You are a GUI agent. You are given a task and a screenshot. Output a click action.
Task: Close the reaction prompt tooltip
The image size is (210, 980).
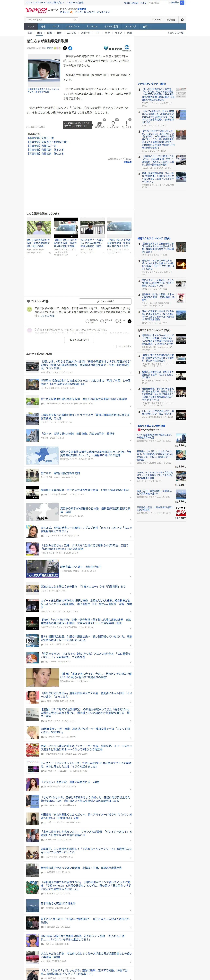[x=91, y=123]
